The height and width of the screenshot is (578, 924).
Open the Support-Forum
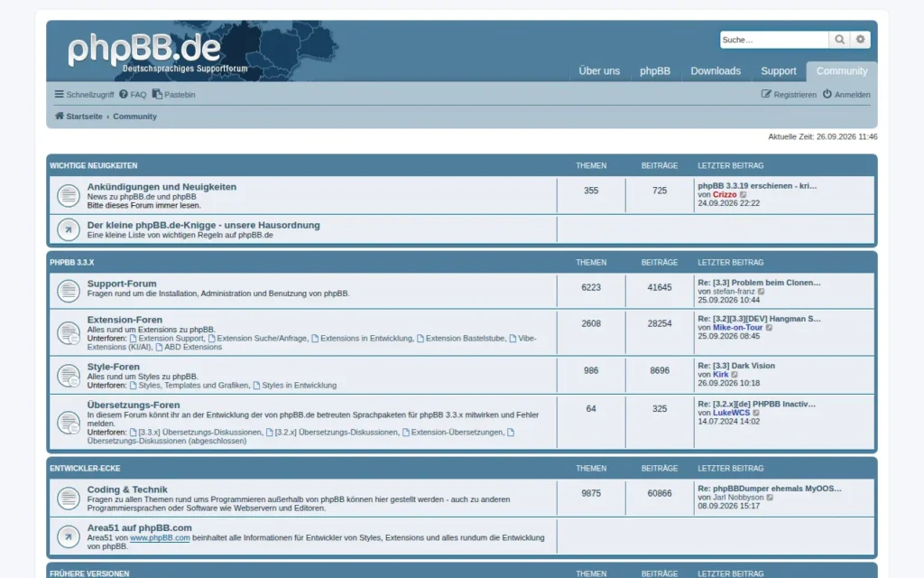pos(122,283)
